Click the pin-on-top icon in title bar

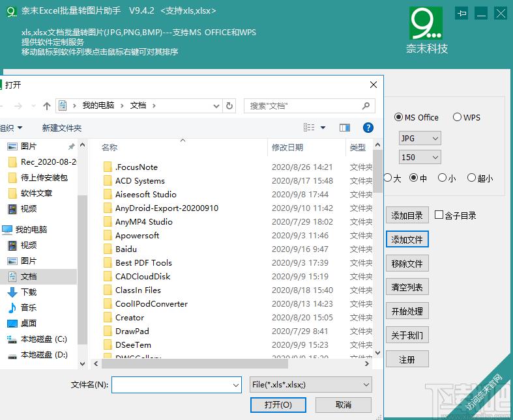tap(462, 14)
